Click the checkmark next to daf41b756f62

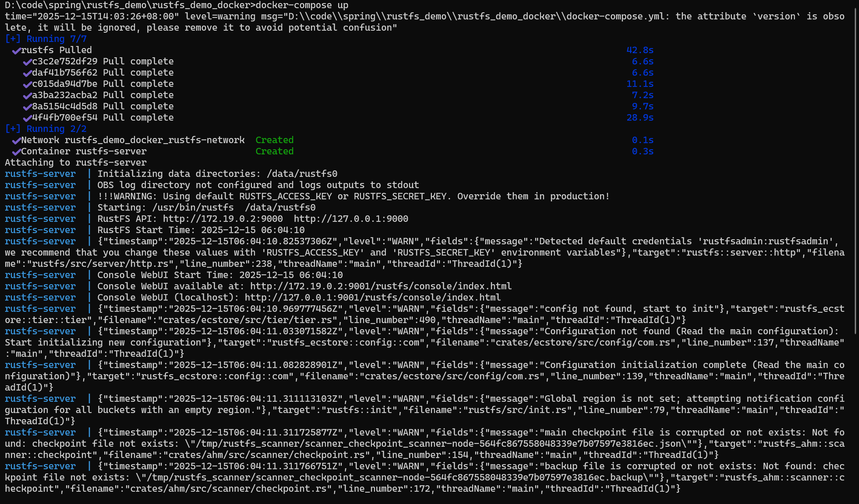(x=27, y=73)
